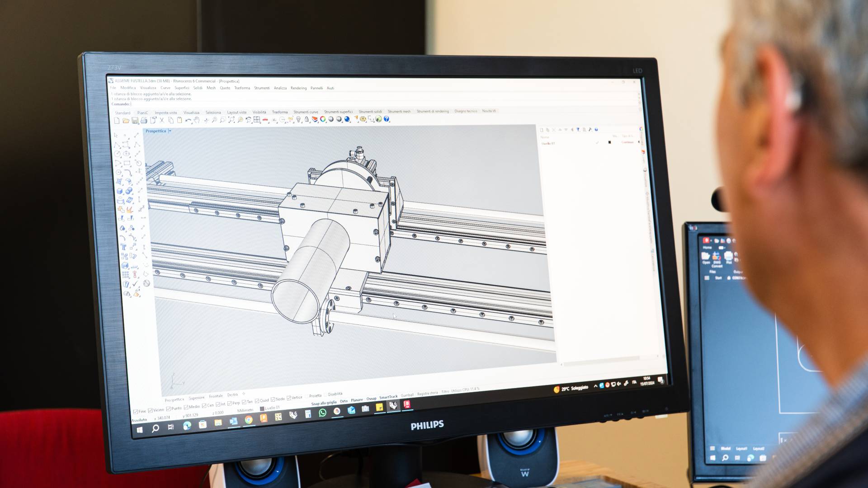Open the Analizza menu
The width and height of the screenshot is (868, 488).
pos(280,88)
